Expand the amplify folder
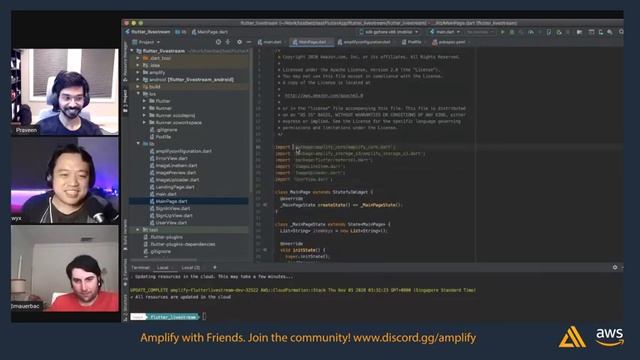Screen dimensions: 640x360 [138, 73]
